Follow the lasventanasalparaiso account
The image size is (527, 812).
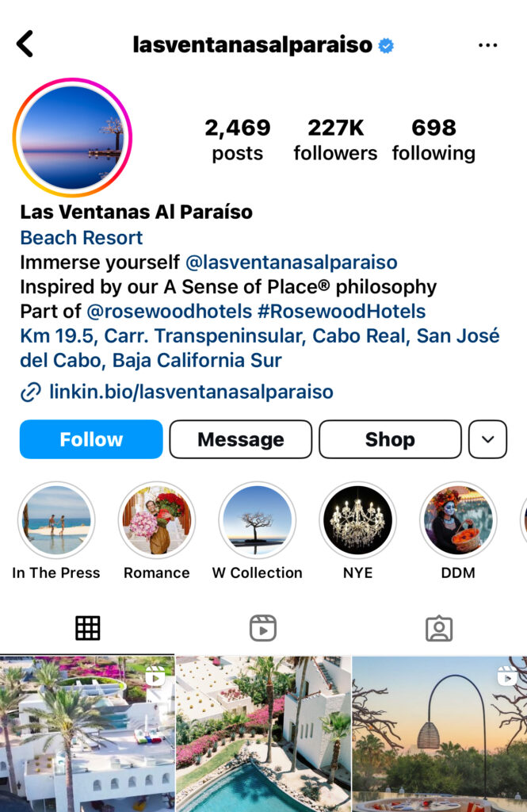[91, 439]
